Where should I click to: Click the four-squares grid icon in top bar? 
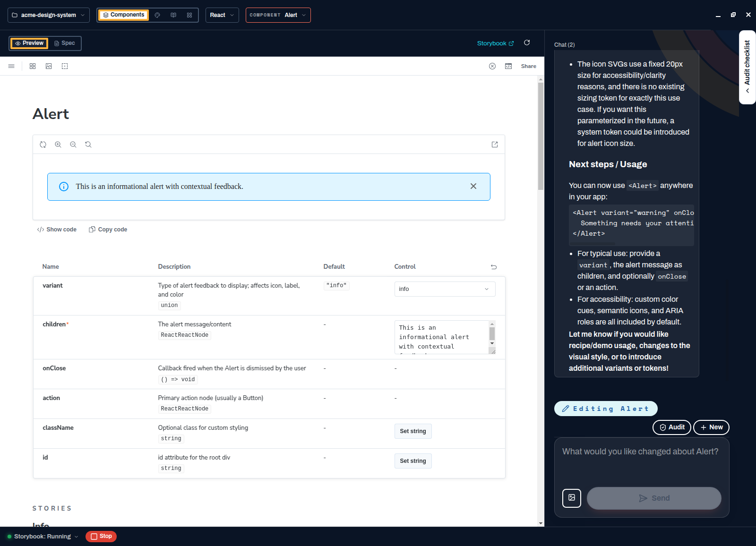tap(189, 15)
